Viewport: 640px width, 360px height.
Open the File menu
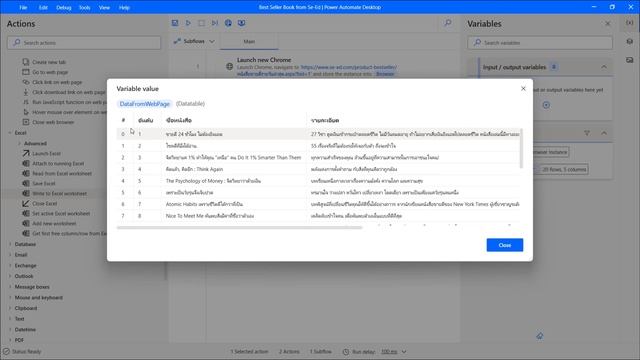(23, 7)
